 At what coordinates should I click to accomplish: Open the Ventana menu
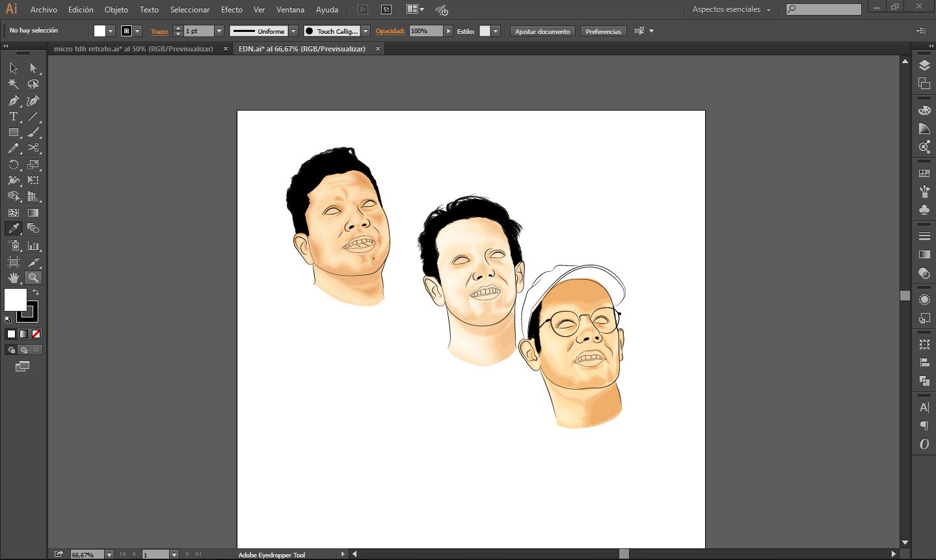(290, 10)
